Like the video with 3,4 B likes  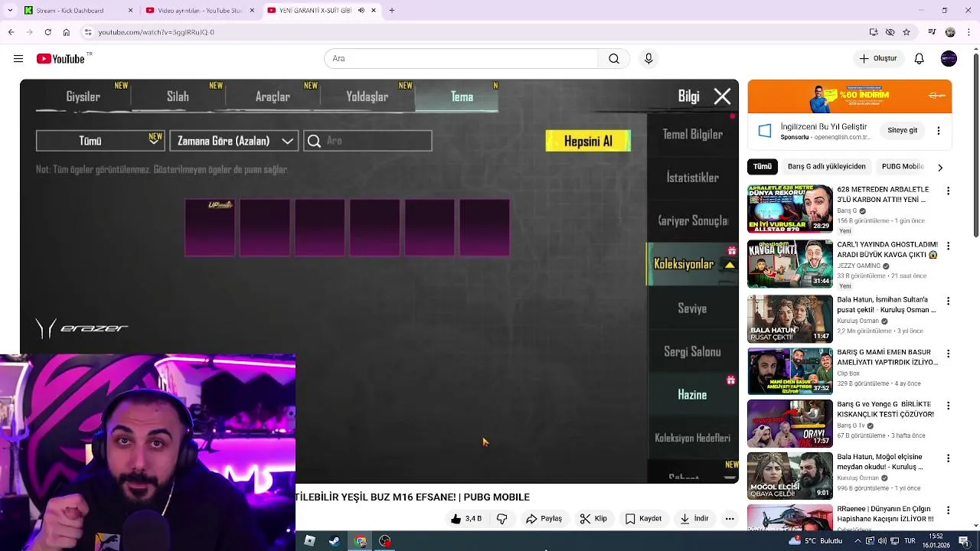[x=465, y=519]
